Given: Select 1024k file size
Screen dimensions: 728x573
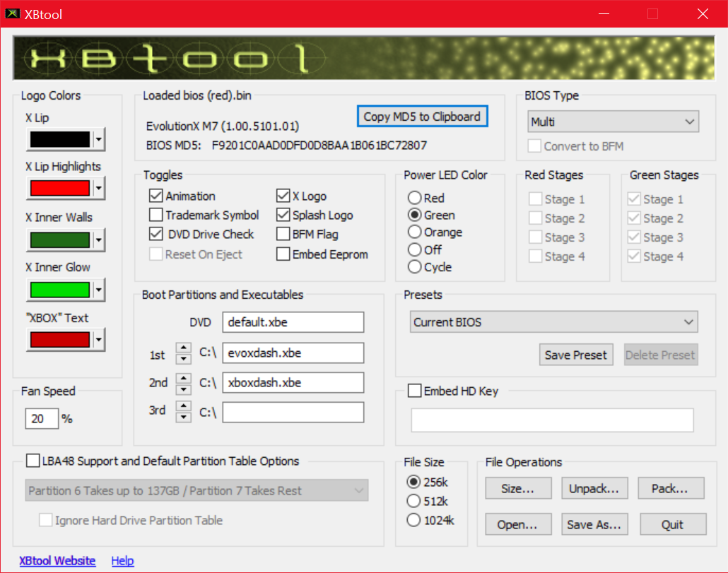Looking at the screenshot, I should click(413, 520).
